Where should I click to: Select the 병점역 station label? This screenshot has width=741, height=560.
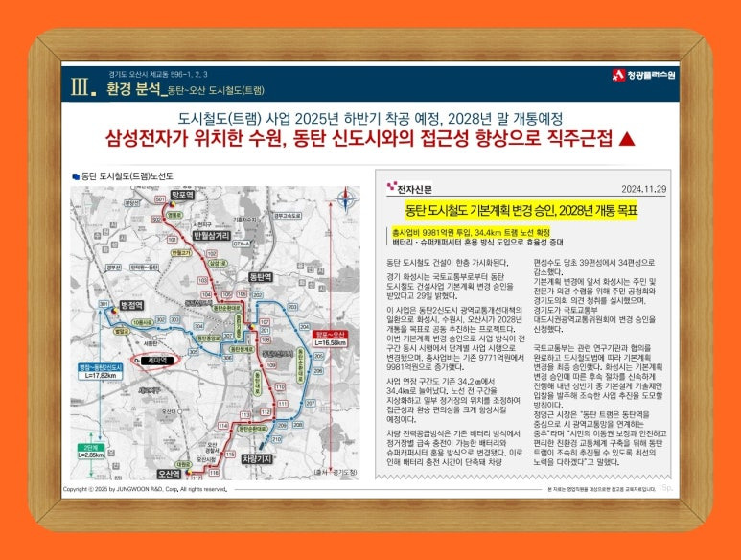(131, 305)
